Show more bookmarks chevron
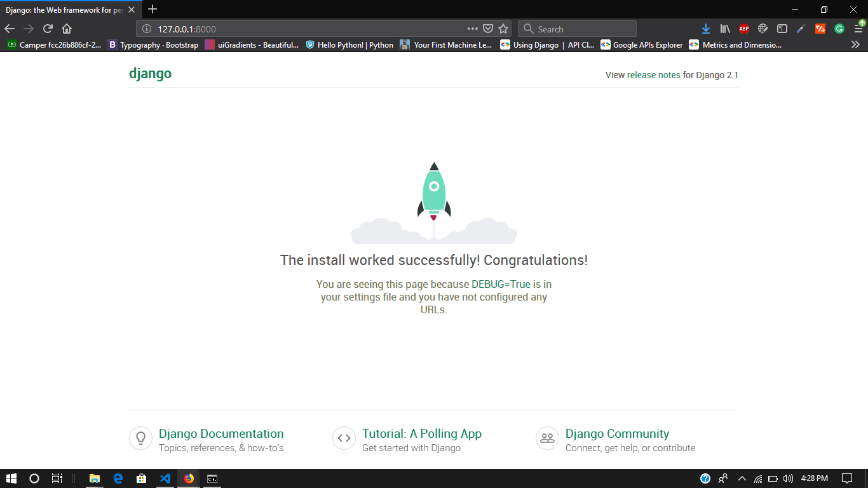The image size is (868, 488). pyautogui.click(x=855, y=44)
